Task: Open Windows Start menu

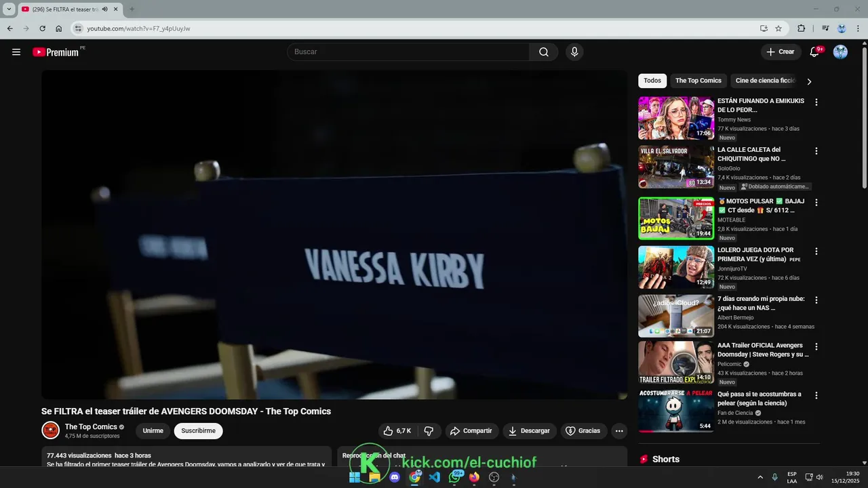Action: coord(355,477)
